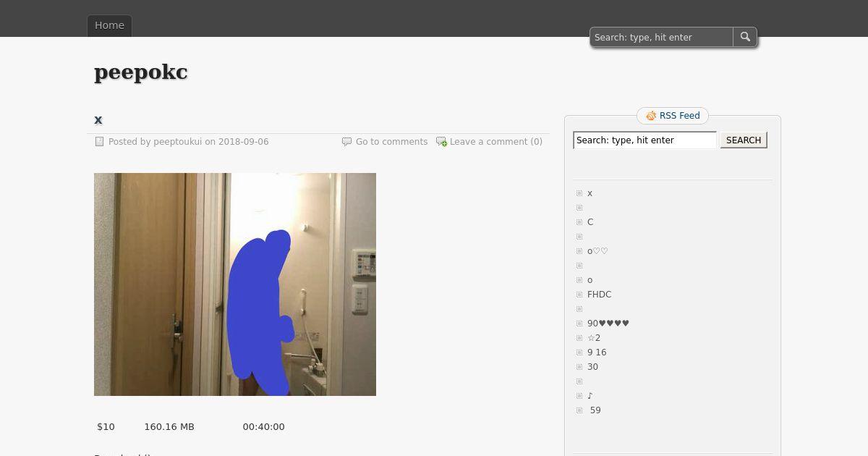Open sidebar post "FHDC"
Screen dimensions: 868x456
(600, 295)
